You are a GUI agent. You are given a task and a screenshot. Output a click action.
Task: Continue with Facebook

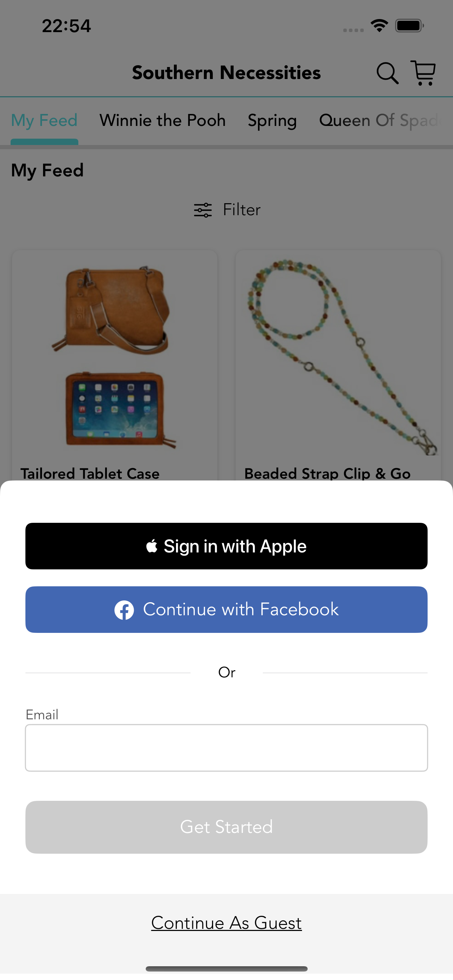click(226, 610)
